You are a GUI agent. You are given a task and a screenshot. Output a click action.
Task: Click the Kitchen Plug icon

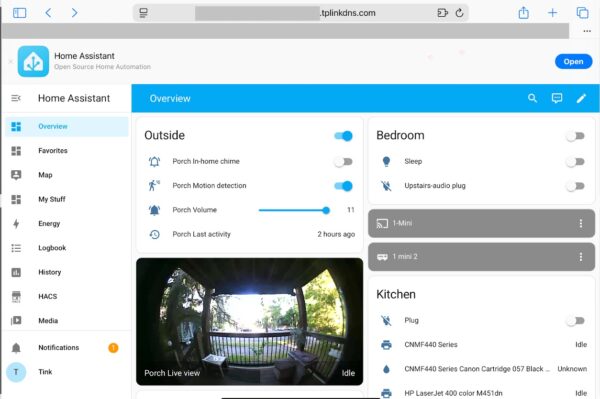tap(386, 321)
